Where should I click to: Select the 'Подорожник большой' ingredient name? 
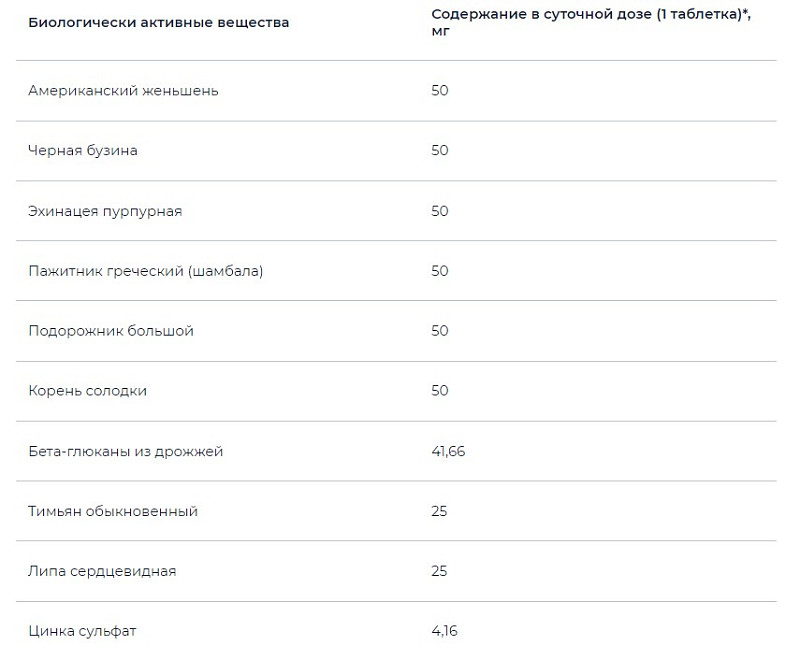tap(111, 331)
